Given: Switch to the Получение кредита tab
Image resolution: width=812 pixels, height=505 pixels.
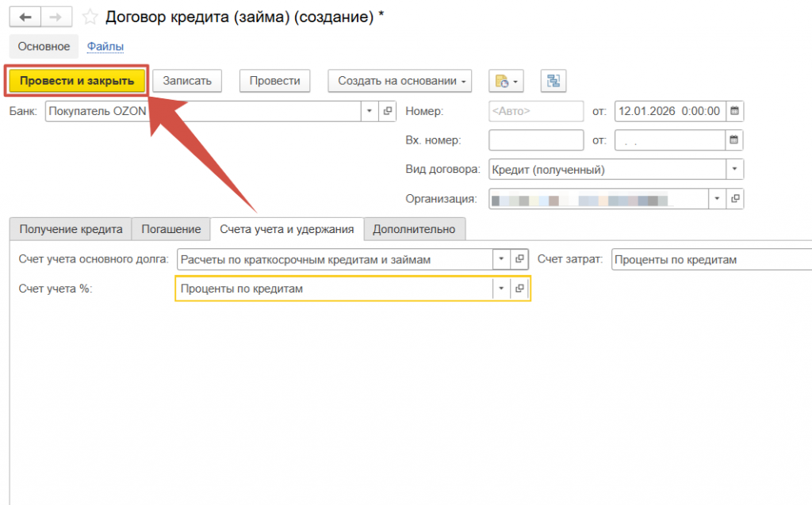Looking at the screenshot, I should click(x=71, y=229).
